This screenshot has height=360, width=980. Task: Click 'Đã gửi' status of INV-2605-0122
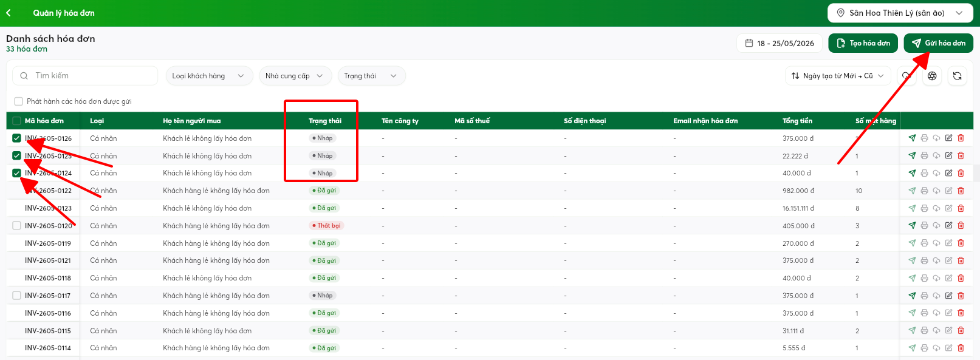pyautogui.click(x=324, y=191)
